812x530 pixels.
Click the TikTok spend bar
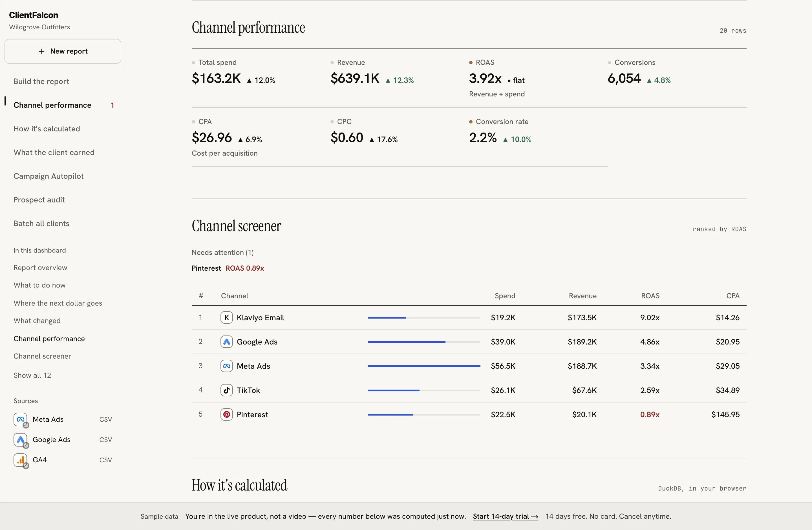pyautogui.click(x=424, y=390)
